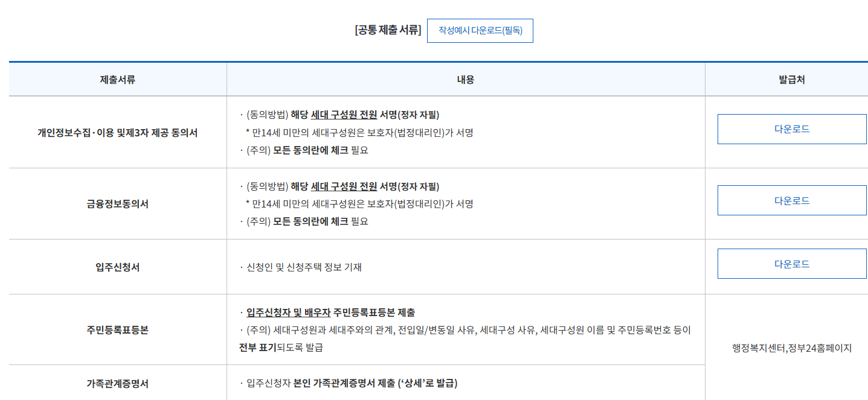Click the 신청인 및 신청주택 정보 기재 description

pos(304,267)
